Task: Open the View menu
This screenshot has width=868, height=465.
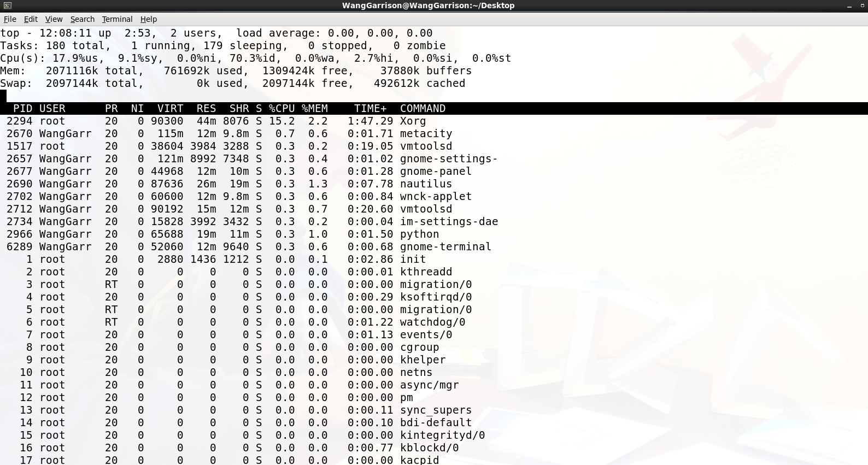Action: (x=54, y=19)
